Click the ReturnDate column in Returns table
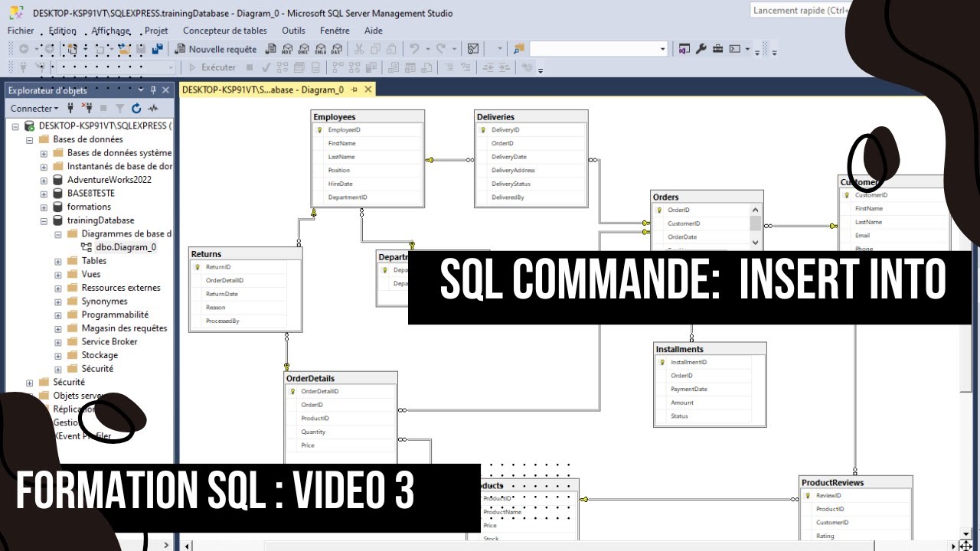Viewport: 980px width, 551px height. 221,294
